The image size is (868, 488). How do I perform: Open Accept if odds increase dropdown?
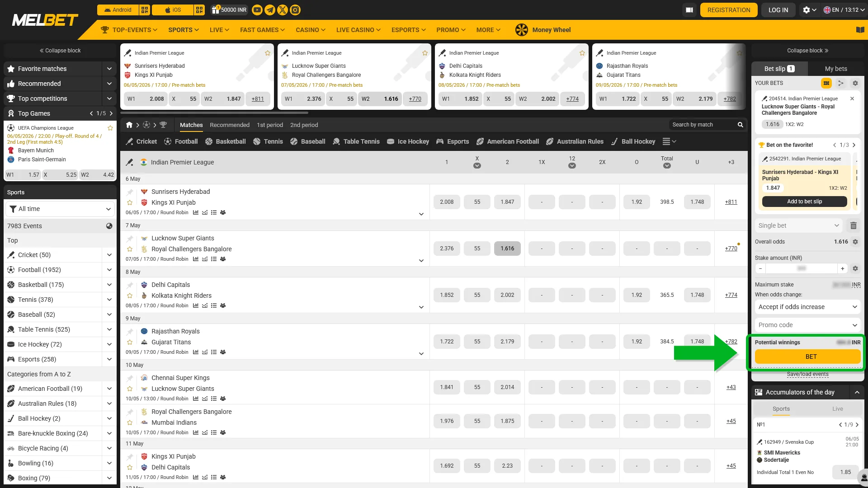click(x=807, y=307)
